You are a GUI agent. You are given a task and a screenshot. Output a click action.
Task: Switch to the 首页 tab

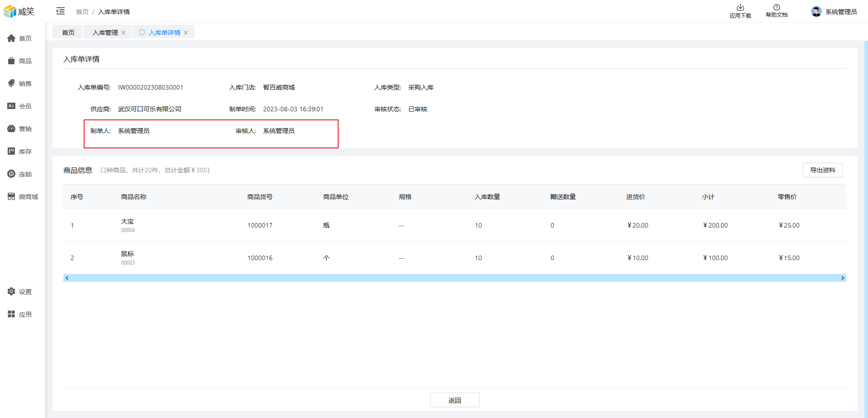click(x=68, y=33)
